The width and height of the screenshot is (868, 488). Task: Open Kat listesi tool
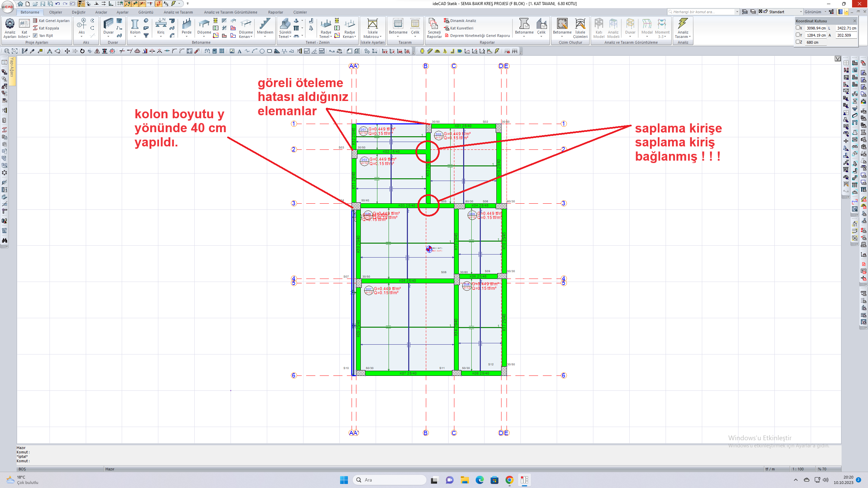(x=24, y=28)
